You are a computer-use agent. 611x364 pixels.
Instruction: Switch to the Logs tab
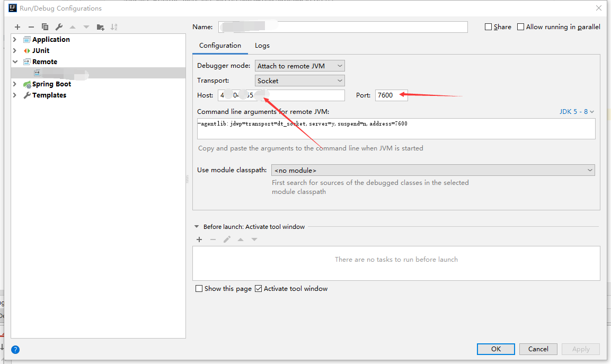point(262,46)
